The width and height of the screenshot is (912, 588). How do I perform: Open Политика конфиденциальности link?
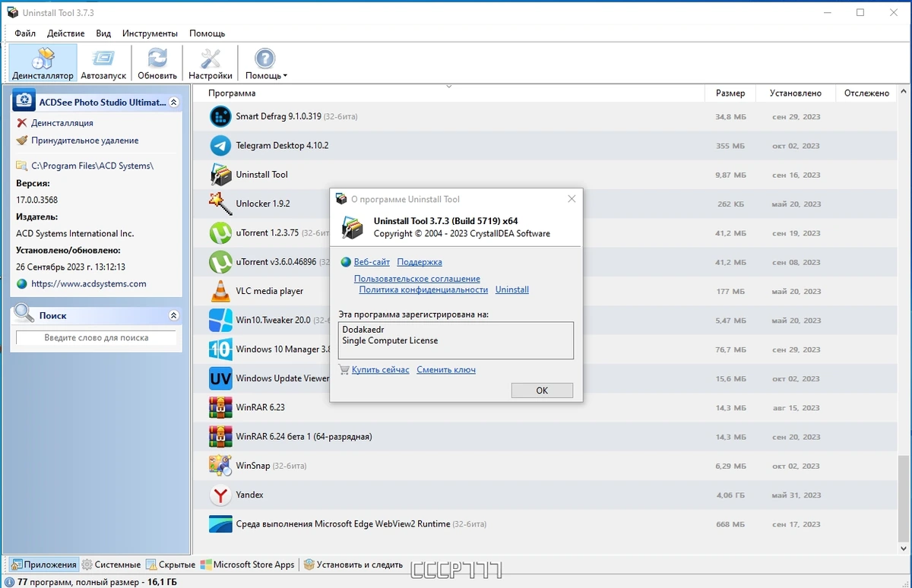coord(423,289)
